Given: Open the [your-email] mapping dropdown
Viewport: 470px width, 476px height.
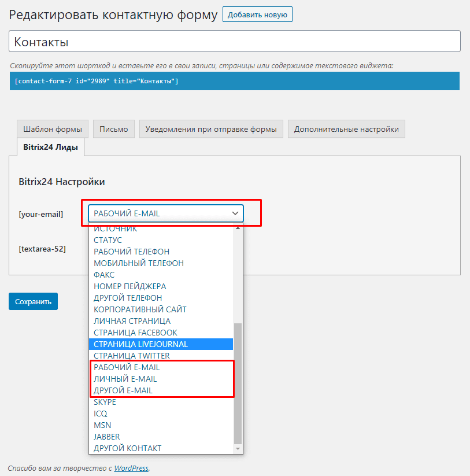Looking at the screenshot, I should pos(164,213).
